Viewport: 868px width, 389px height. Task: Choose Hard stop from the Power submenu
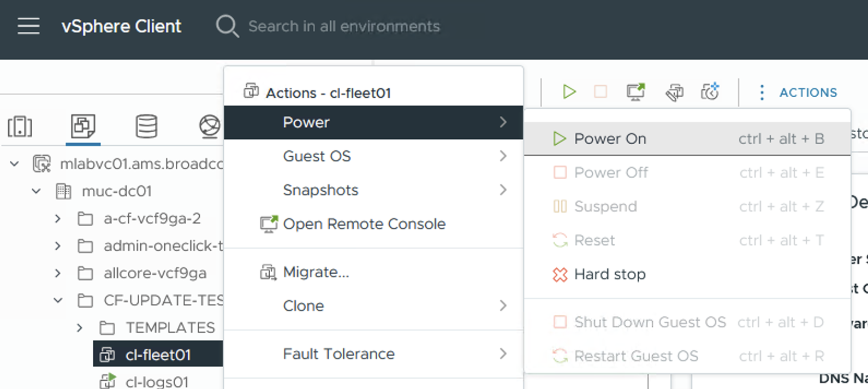(x=609, y=274)
